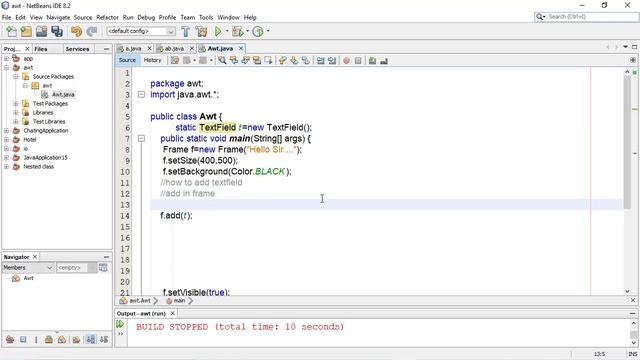The width and height of the screenshot is (640, 360).
Task: Click the Re-run green icon in Output panel
Action: 120,324
